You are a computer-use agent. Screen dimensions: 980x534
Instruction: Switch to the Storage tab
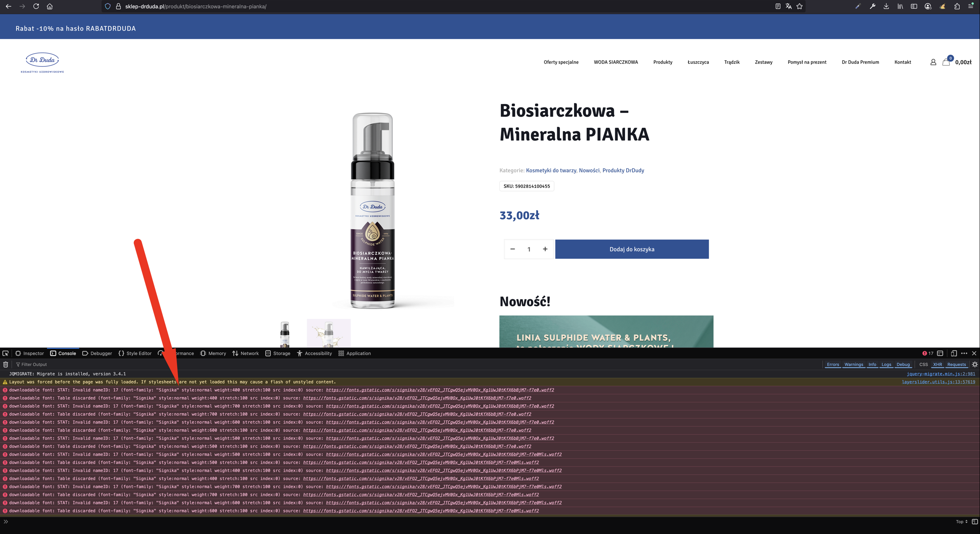[278, 353]
